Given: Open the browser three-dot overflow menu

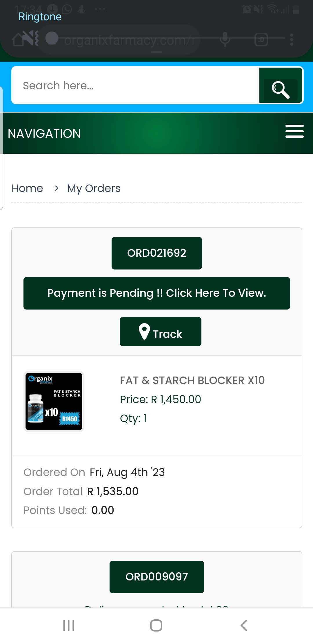Looking at the screenshot, I should pyautogui.click(x=292, y=39).
